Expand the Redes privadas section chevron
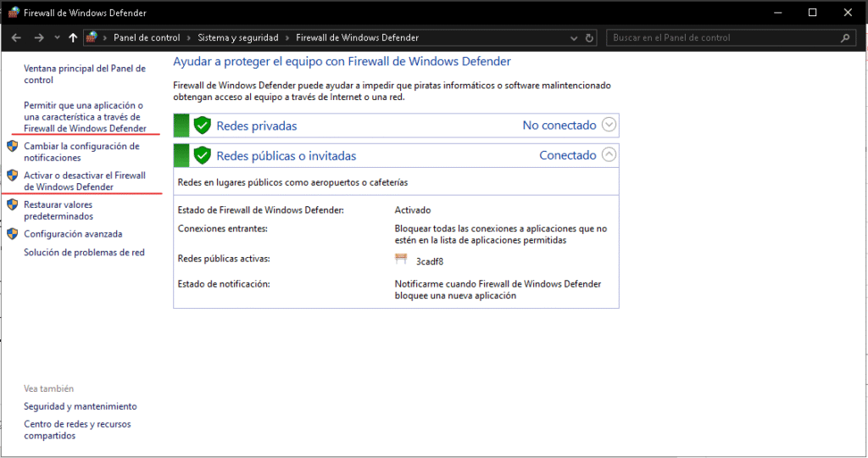Viewport: 868px width, 458px height. (609, 126)
